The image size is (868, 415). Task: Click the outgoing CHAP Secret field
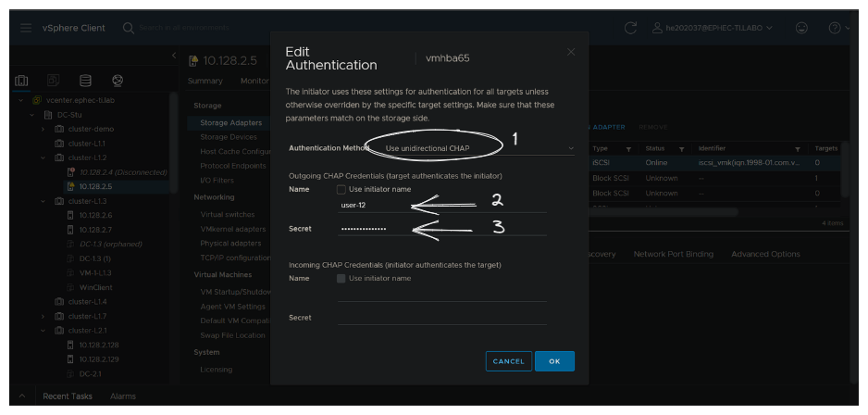coord(441,228)
